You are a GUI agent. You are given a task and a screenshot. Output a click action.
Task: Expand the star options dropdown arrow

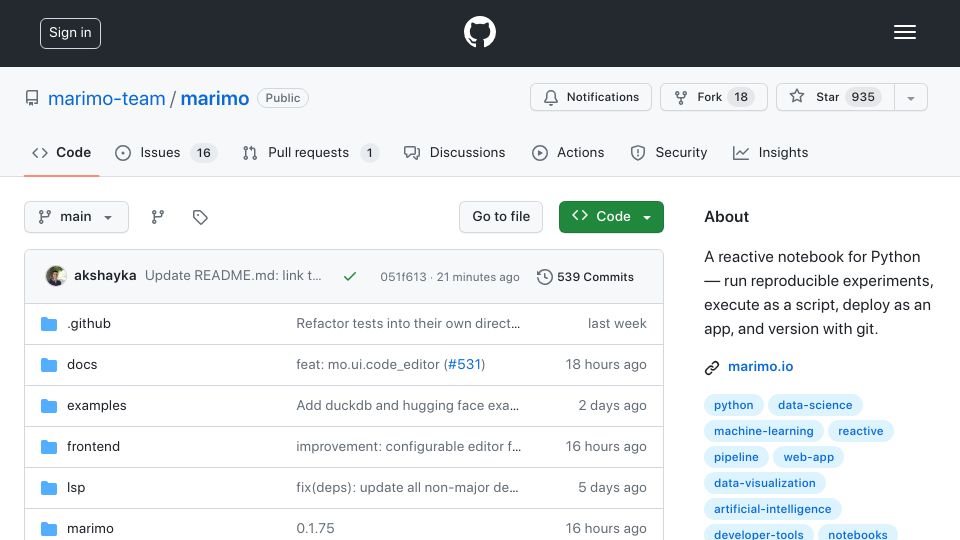coord(911,98)
